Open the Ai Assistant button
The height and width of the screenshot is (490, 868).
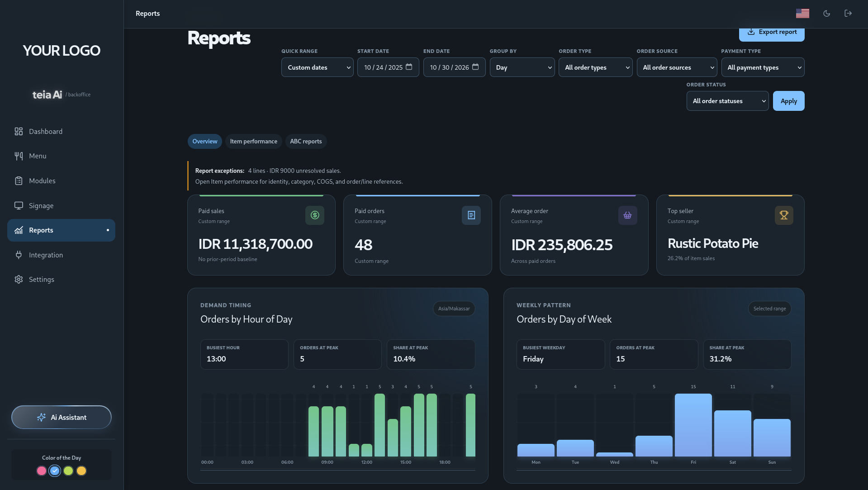coord(62,417)
